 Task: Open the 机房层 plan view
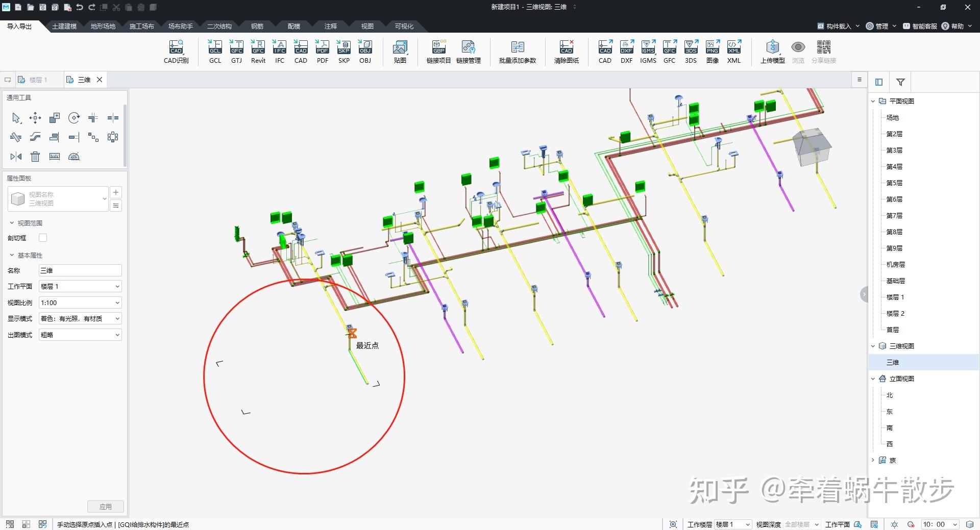tap(896, 265)
